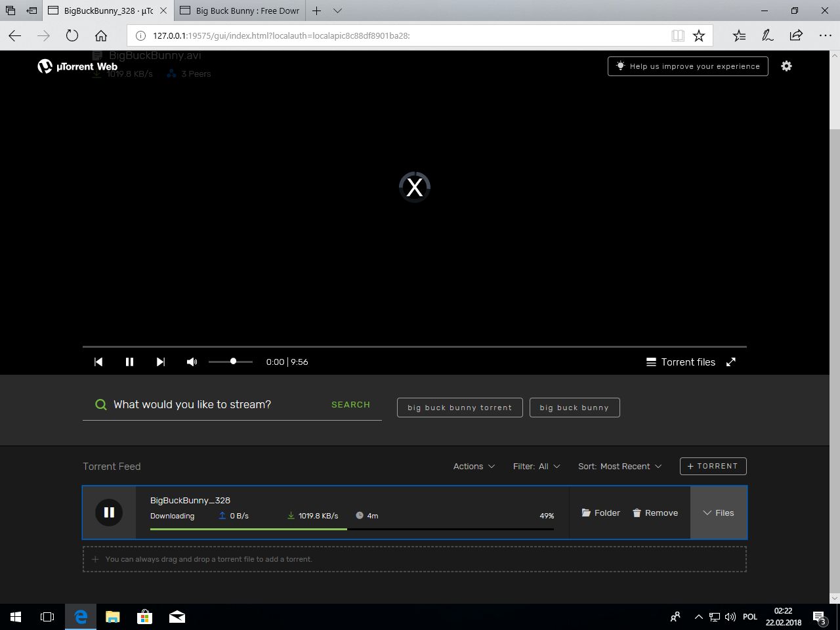Show the tab preview chevron

[x=337, y=10]
